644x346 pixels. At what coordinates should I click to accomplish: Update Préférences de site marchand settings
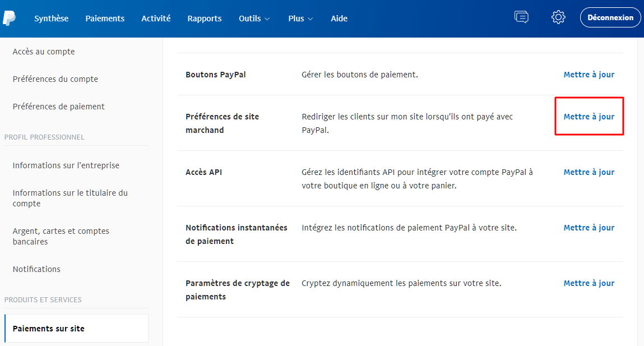click(589, 116)
